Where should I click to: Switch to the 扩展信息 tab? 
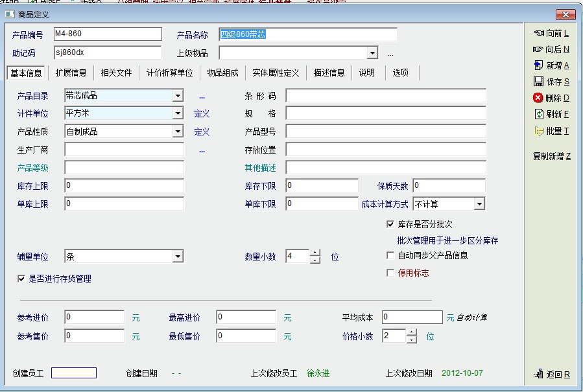click(71, 73)
